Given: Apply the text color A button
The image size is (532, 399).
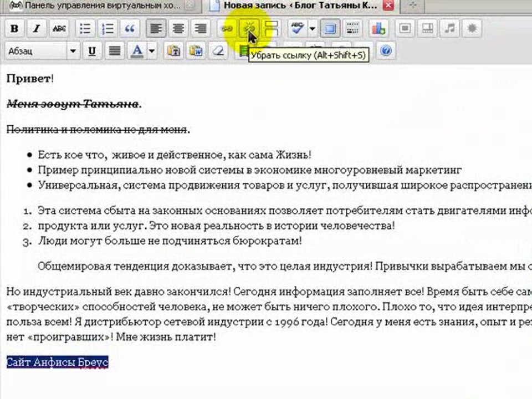Looking at the screenshot, I should tap(137, 51).
